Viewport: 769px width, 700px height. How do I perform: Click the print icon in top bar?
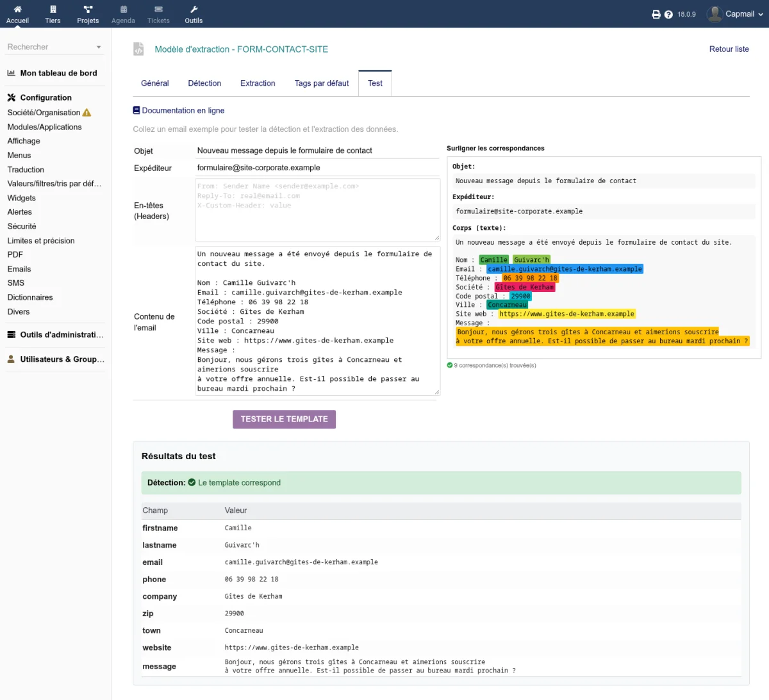(x=656, y=14)
